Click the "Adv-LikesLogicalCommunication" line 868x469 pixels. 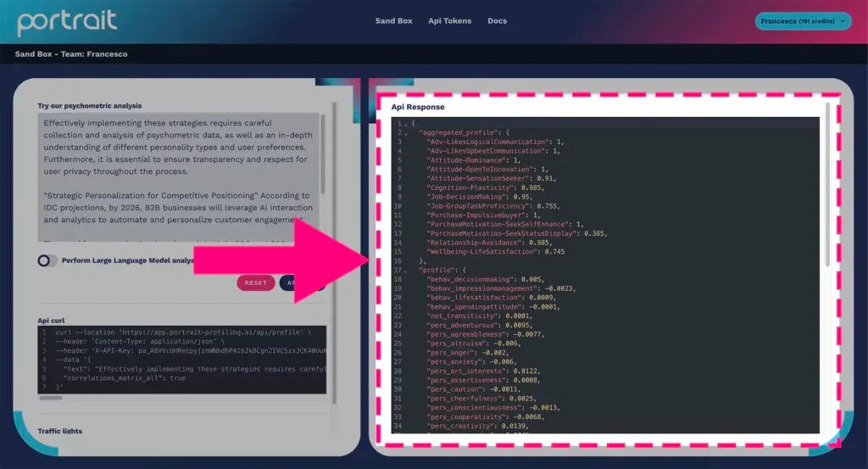pos(495,142)
